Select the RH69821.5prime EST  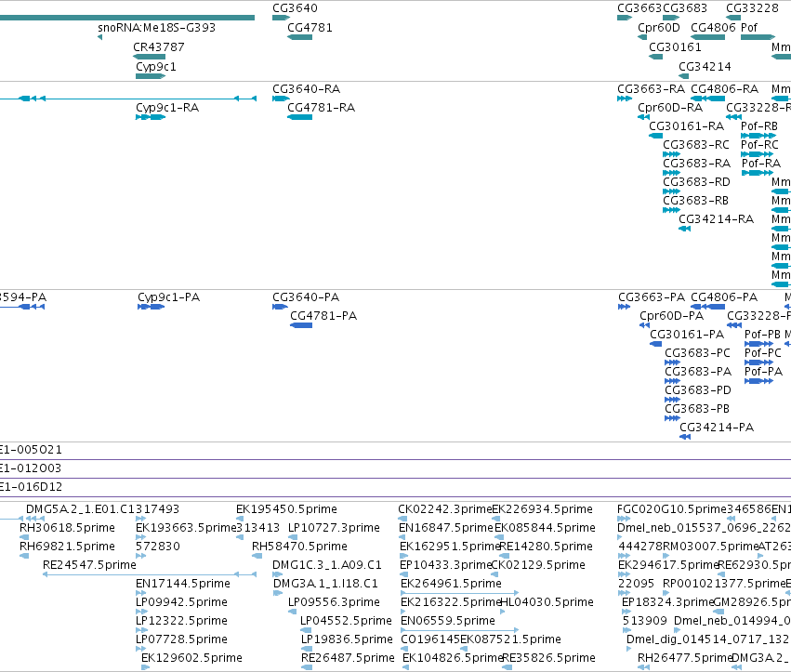(24, 556)
